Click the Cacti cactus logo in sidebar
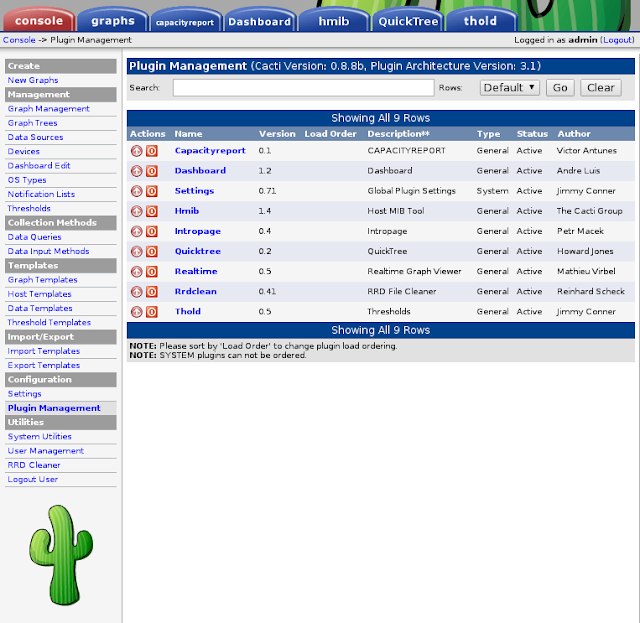The width and height of the screenshot is (640, 623). tap(61, 555)
